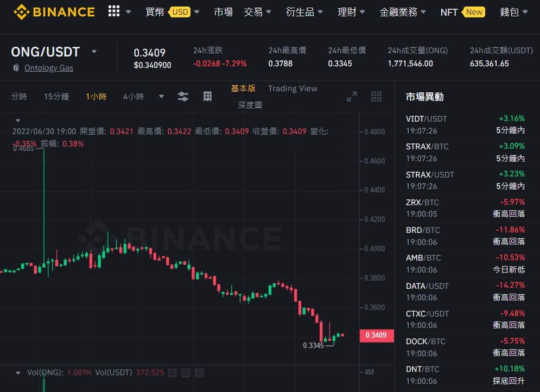The height and width of the screenshot is (392, 540).
Task: Open CTXC/USDT market movement row
Action: coord(465,319)
